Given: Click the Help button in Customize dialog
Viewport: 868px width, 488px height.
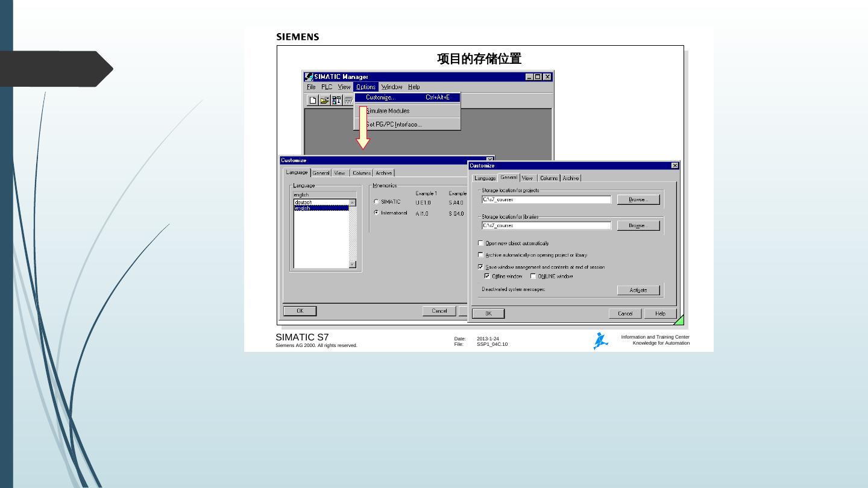Looking at the screenshot, I should point(661,313).
